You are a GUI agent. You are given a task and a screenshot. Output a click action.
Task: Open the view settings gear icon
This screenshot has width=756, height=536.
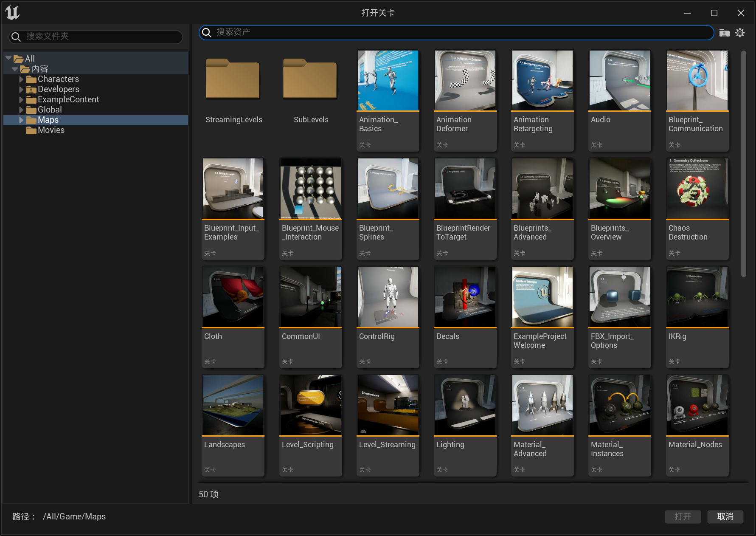(740, 33)
